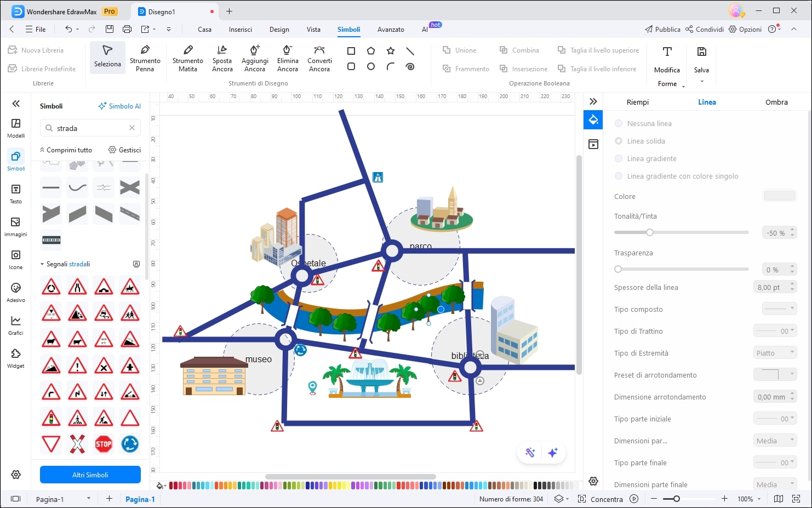Click the print icon in toolbar
Viewport: 812px width, 508px height.
(127, 29)
